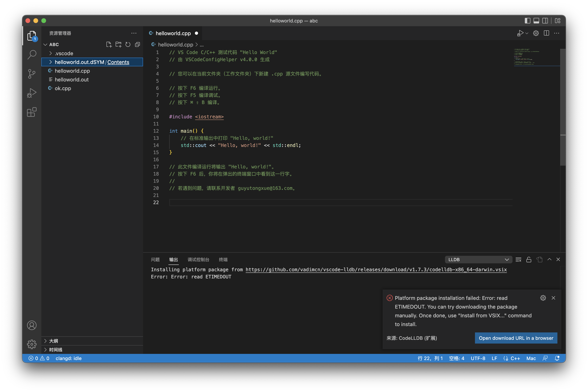Change encoding via UTF-8 status item
588x392 pixels.
[x=478, y=358]
